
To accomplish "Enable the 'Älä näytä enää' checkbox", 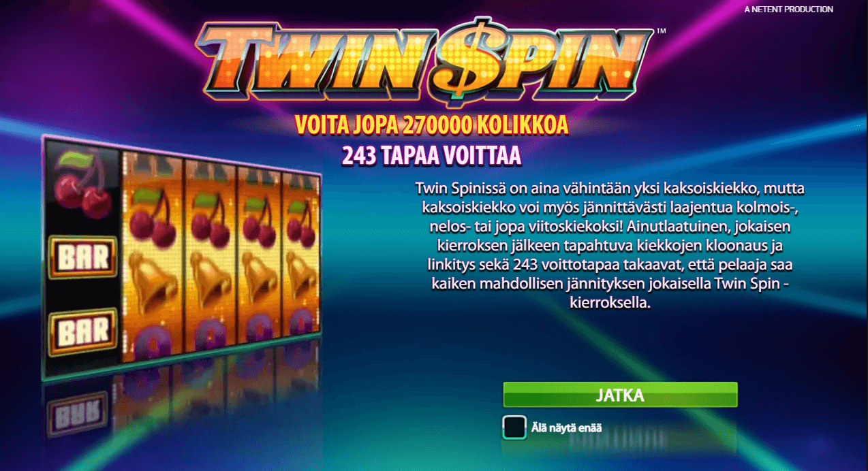I will click(x=514, y=427).
